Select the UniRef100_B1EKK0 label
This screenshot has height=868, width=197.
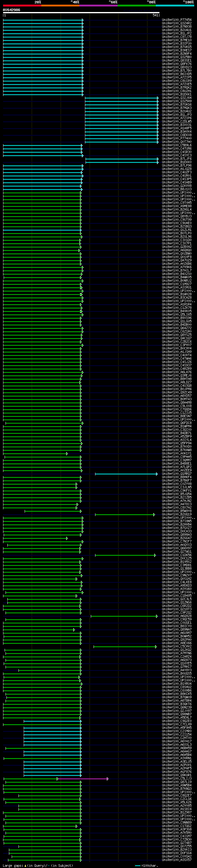[176, 162]
